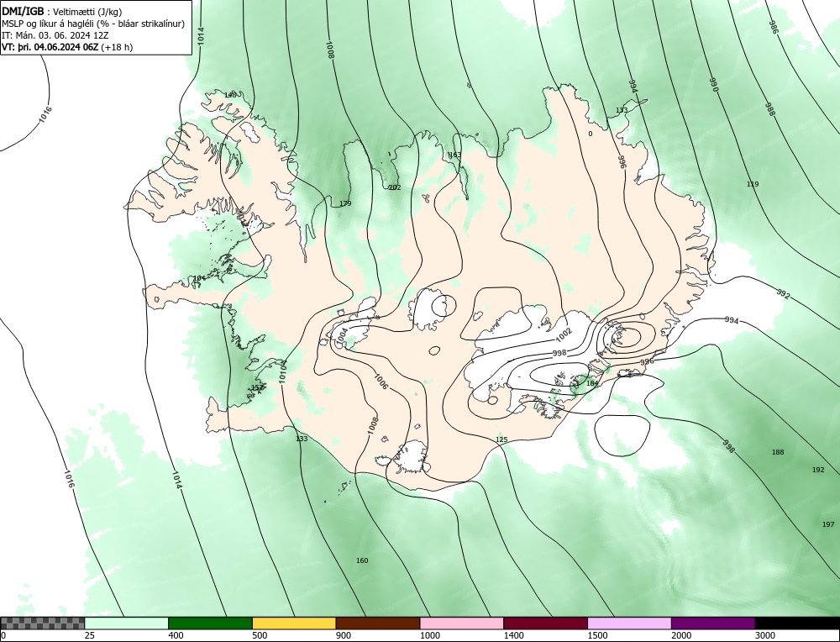Click the map value "197"

(x=828, y=524)
